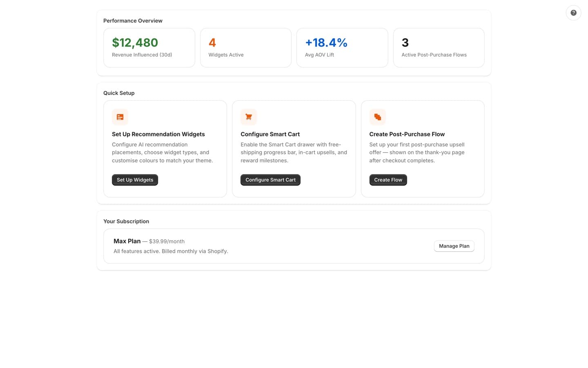The image size is (588, 368).
Task: Select the +18.4% AOV lift value
Action: (326, 43)
